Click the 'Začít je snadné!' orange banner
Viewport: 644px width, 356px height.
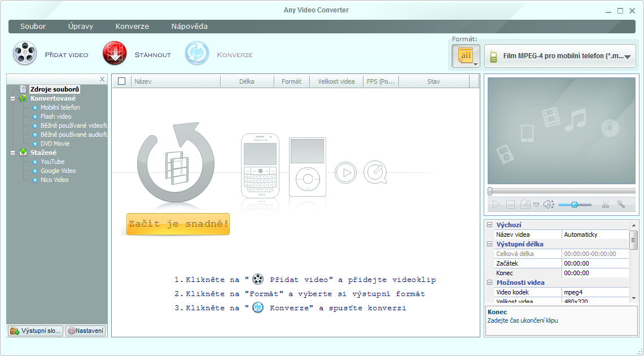178,224
